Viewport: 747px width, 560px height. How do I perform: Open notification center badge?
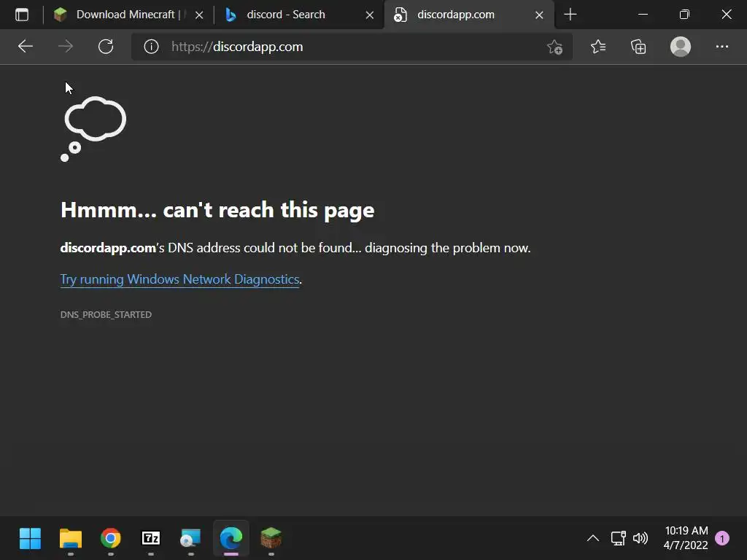point(722,539)
